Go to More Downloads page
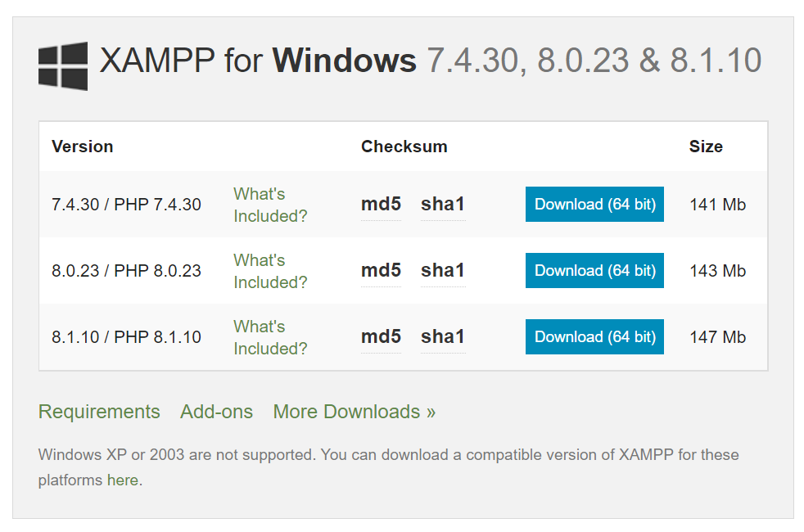 (x=354, y=412)
